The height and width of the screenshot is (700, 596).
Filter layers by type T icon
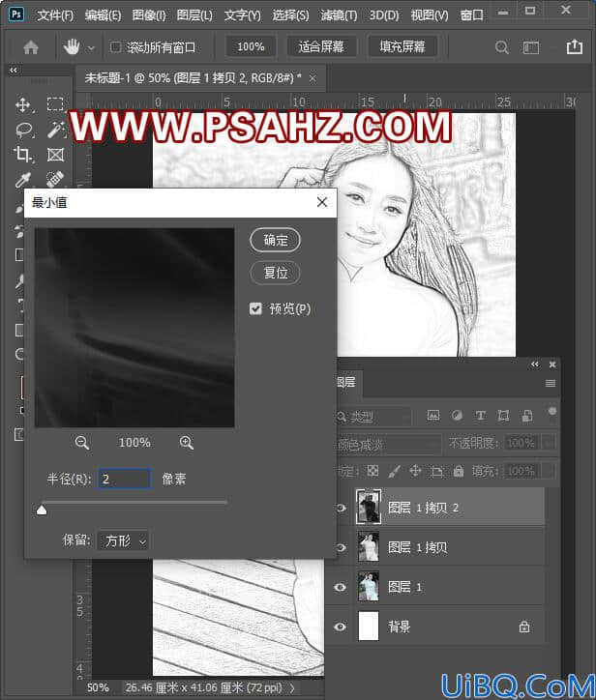pyautogui.click(x=480, y=416)
